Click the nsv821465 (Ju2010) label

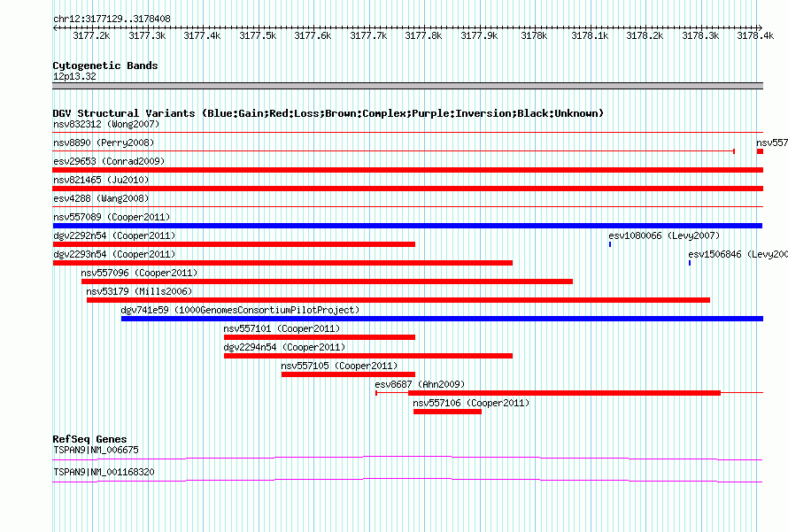point(101,180)
